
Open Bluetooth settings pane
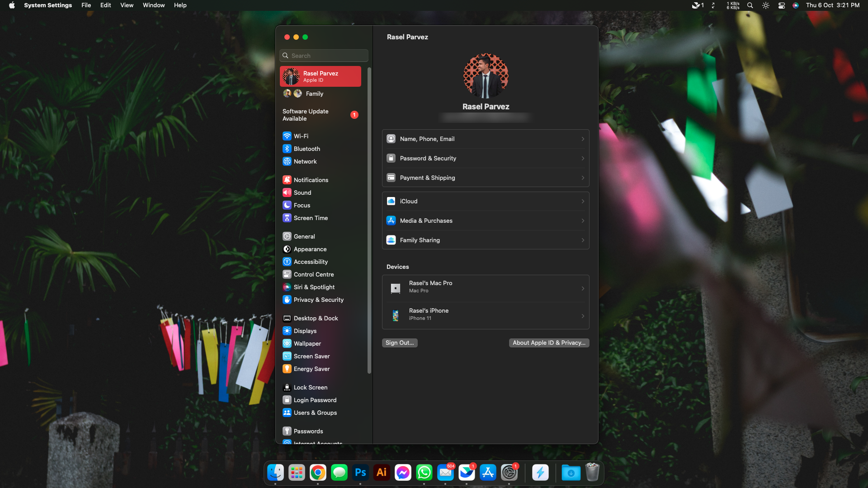coord(320,149)
